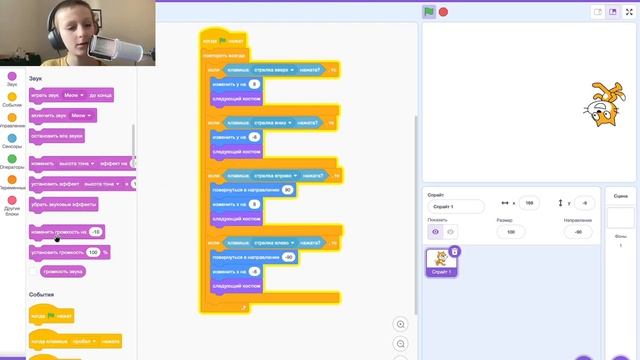Open 'стрелка вверх' key dropdown in script
The width and height of the screenshot is (640, 360).
[274, 70]
